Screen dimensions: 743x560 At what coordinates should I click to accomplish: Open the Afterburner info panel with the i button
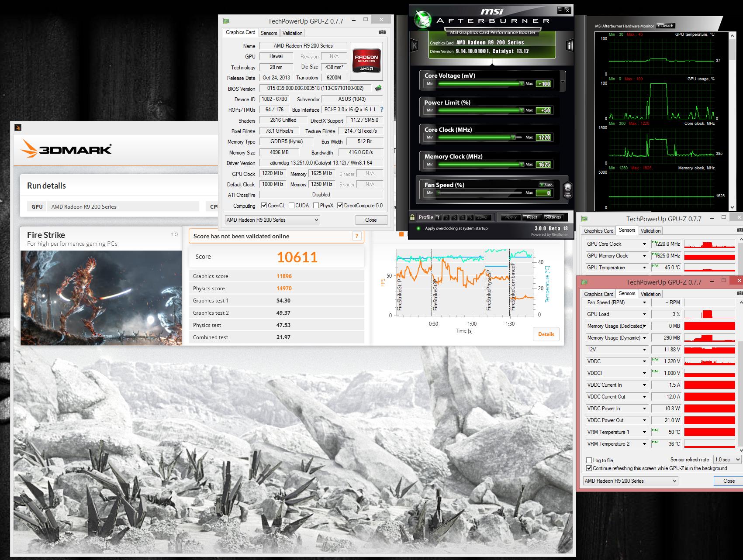coord(569,45)
